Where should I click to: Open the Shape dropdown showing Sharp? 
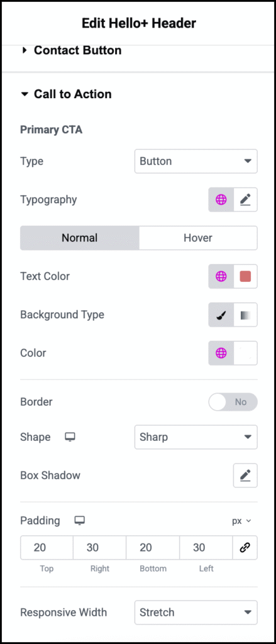point(196,437)
